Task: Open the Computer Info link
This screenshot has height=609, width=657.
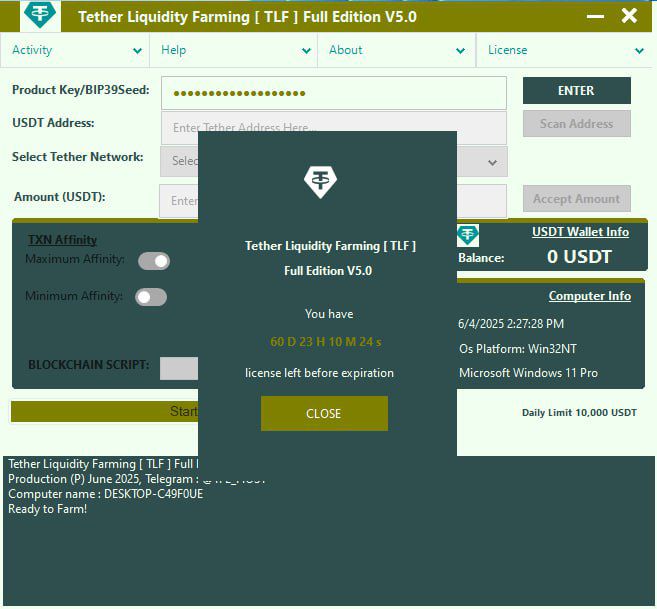Action: pos(589,296)
